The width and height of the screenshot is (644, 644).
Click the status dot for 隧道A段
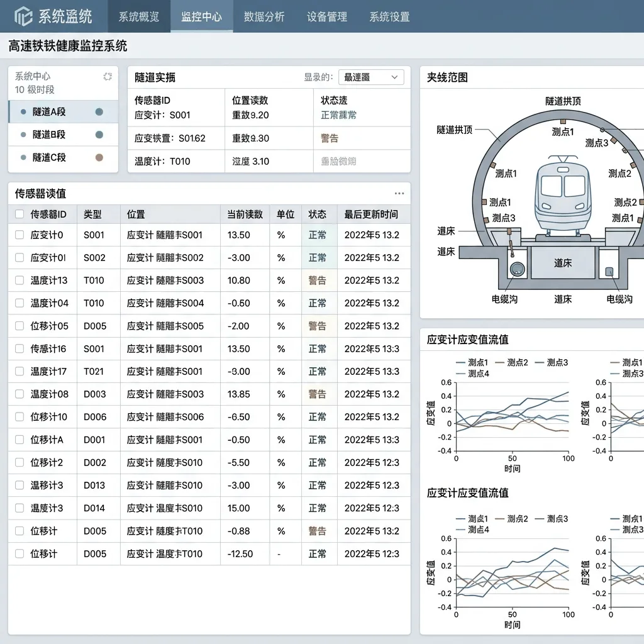click(99, 112)
